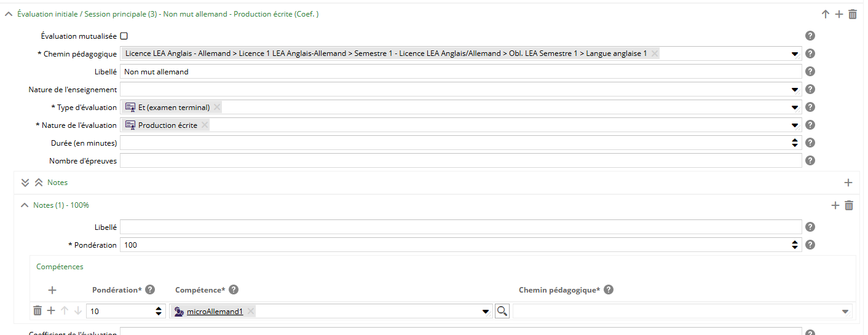The height and width of the screenshot is (335, 868).
Task: Remove the Production écrite tag
Action: [205, 125]
